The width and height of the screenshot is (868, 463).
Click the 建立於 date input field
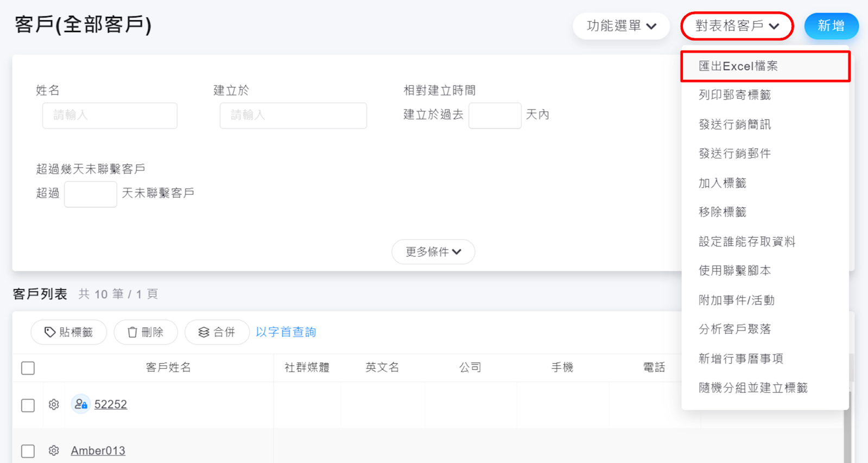coord(293,116)
